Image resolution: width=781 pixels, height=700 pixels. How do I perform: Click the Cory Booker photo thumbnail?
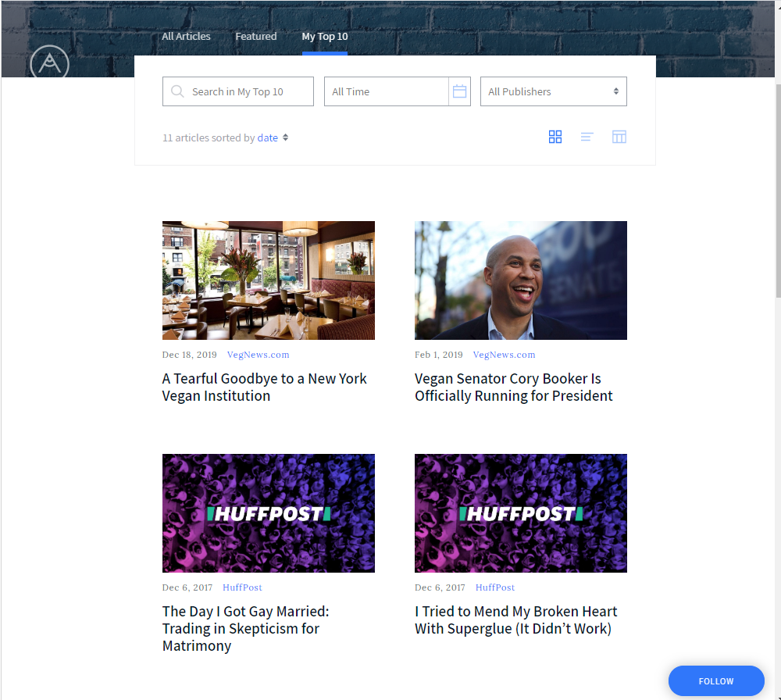pyautogui.click(x=520, y=280)
